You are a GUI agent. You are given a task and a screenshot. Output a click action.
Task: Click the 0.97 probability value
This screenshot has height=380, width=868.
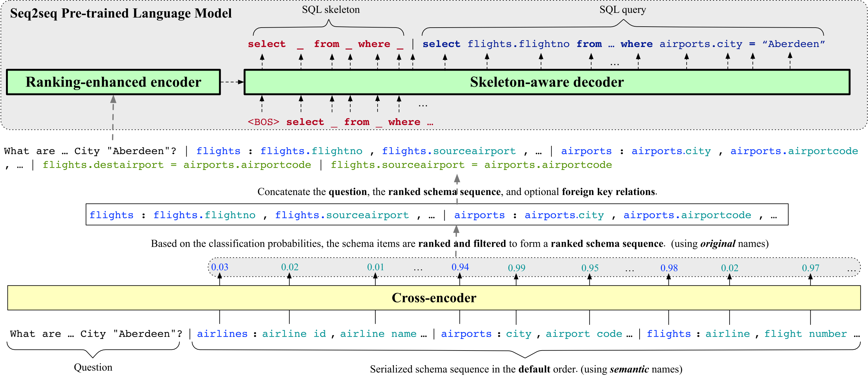click(810, 268)
